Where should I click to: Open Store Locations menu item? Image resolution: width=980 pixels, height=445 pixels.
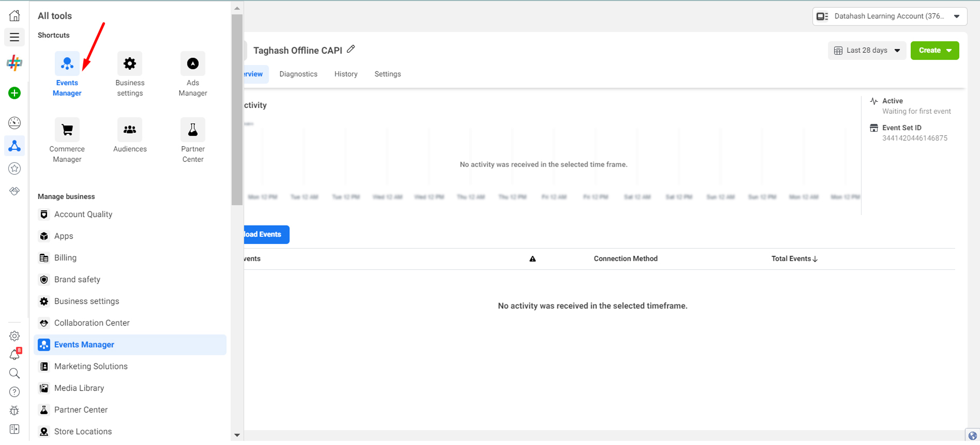coord(130,432)
